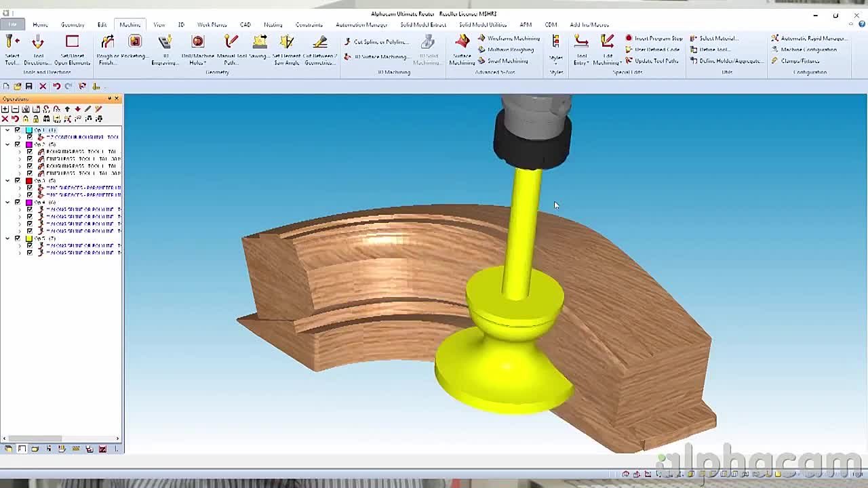The height and width of the screenshot is (488, 868).
Task: Toggle checkbox of first Surfaces Parameter row
Action: [x=29, y=188]
